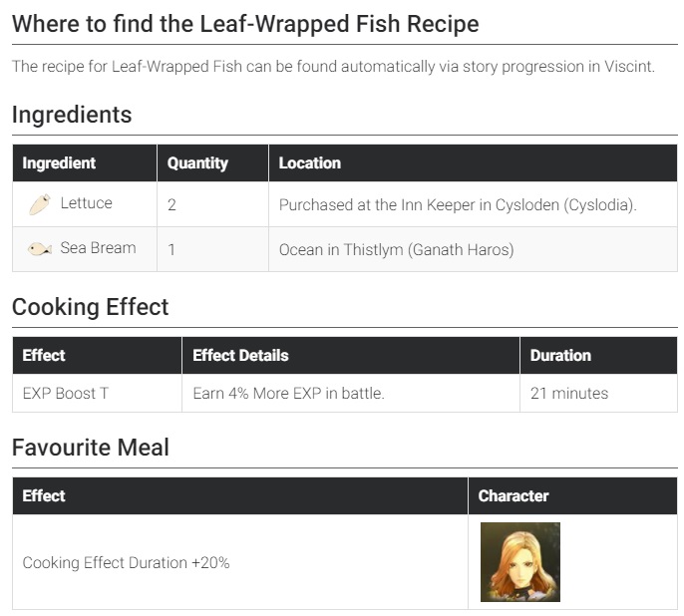Click the Sea Bream fish icon

(x=40, y=249)
